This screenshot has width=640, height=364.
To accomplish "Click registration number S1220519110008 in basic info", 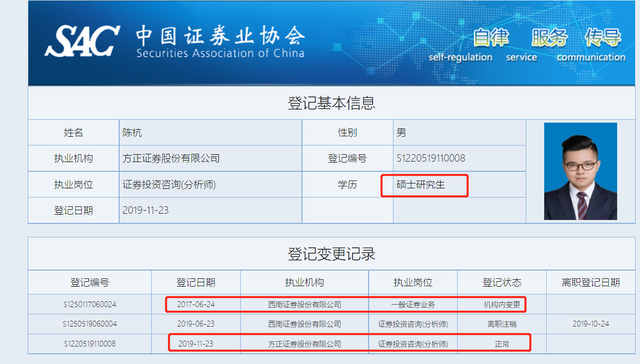I will pos(431,158).
